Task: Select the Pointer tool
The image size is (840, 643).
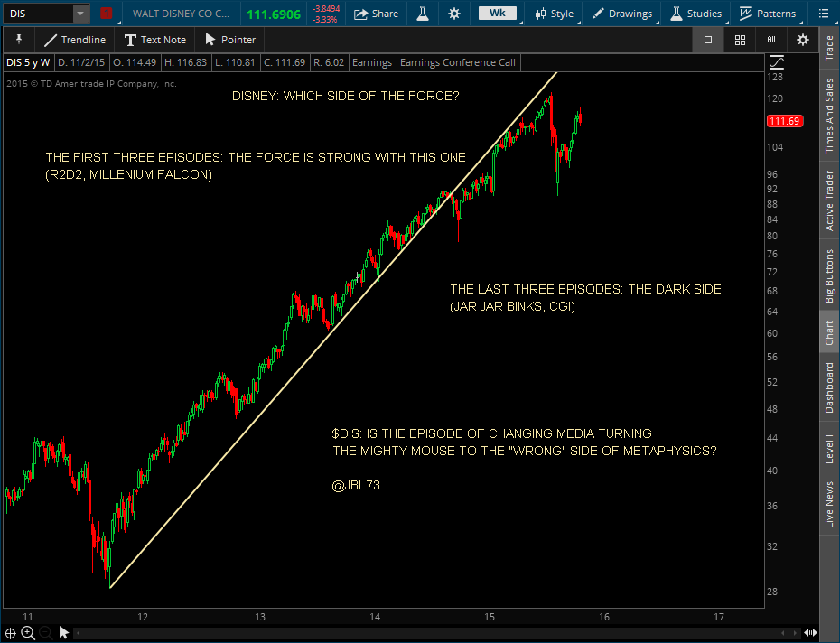Action: point(231,40)
